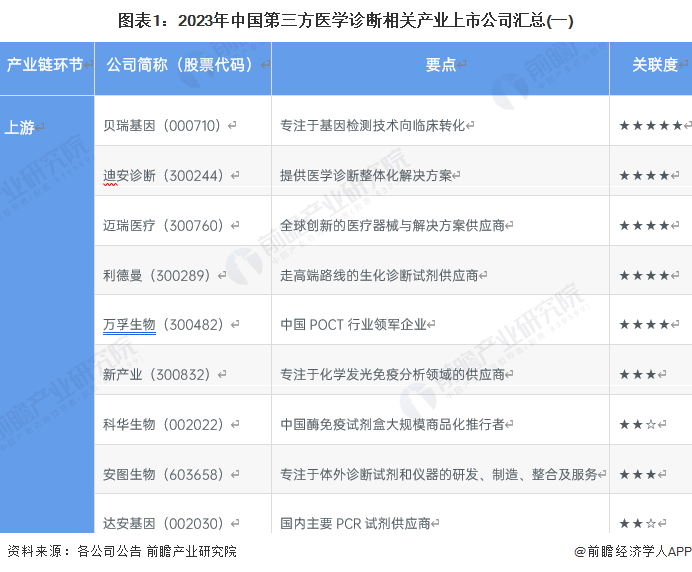The height and width of the screenshot is (572, 692).
Task: Select the '上游' category cell
Action: point(20,127)
